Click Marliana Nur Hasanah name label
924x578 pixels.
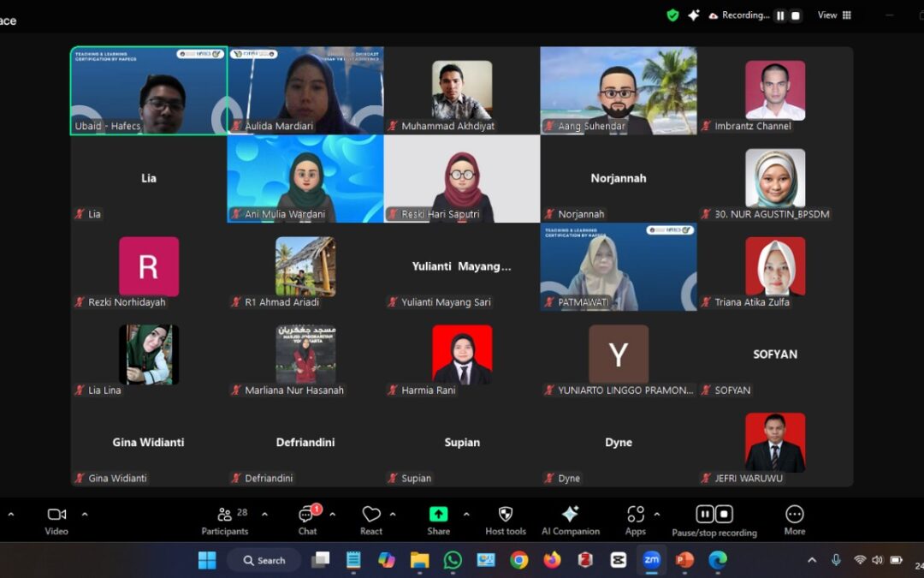point(294,390)
